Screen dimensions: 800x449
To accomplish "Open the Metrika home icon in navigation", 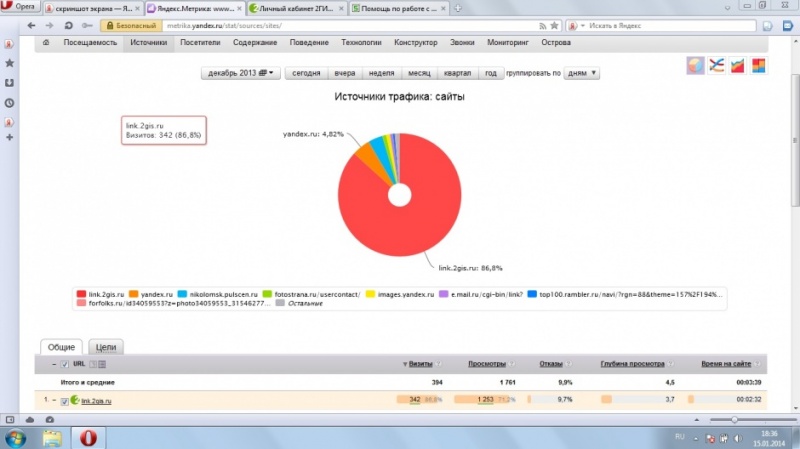I will tap(46, 43).
